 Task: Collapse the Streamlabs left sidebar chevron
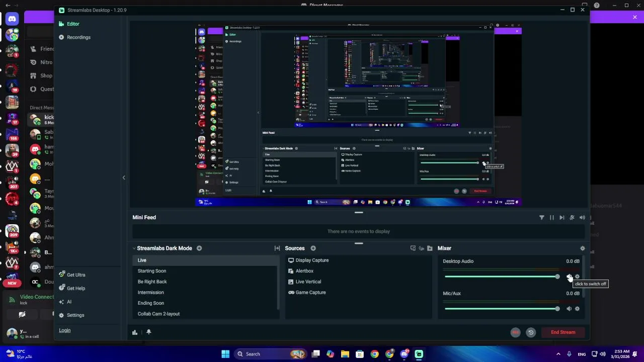[x=124, y=177]
